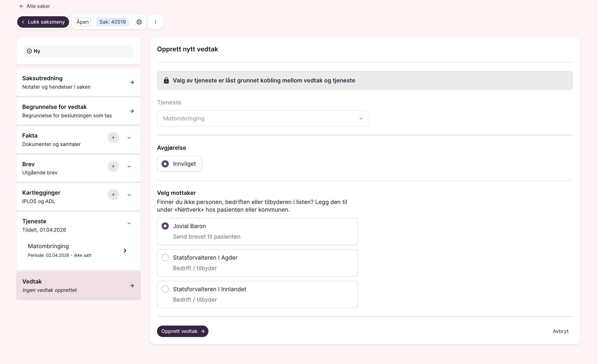
Task: Add a new Brev with plus icon
Action: pyautogui.click(x=113, y=166)
